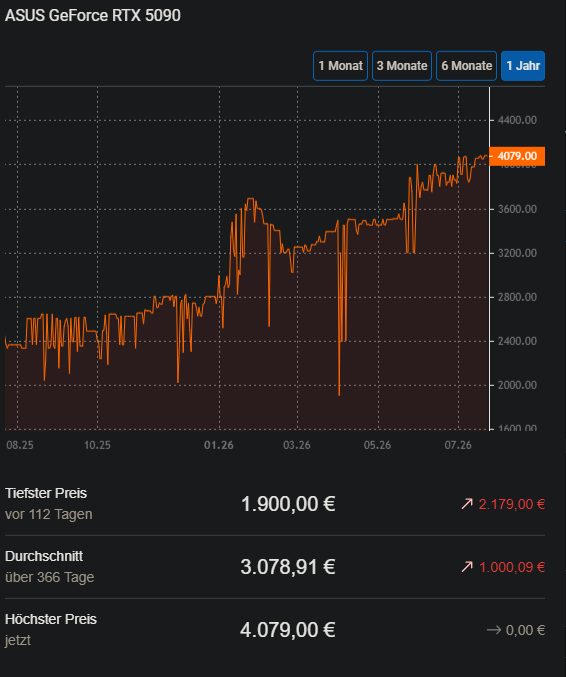The width and height of the screenshot is (566, 677).
Task: Click the Tiefster Preis label
Action: click(x=46, y=493)
